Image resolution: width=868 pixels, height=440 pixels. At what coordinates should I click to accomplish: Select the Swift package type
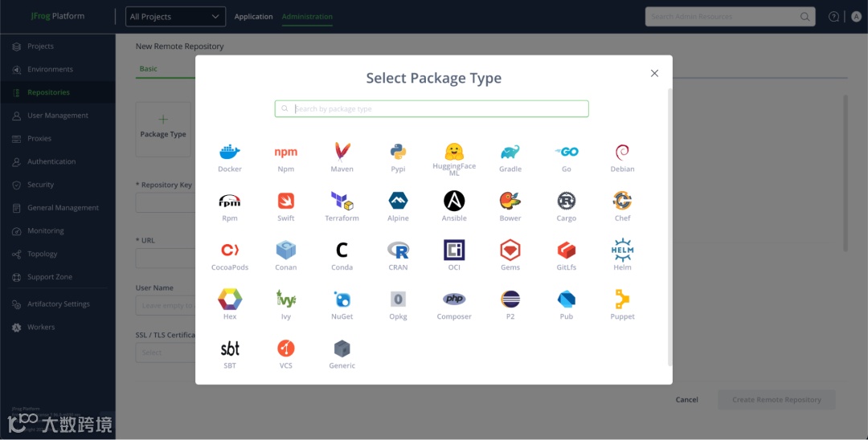pos(285,207)
